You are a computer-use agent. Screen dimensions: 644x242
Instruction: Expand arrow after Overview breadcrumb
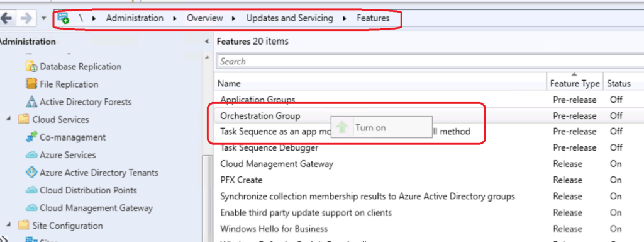234,18
